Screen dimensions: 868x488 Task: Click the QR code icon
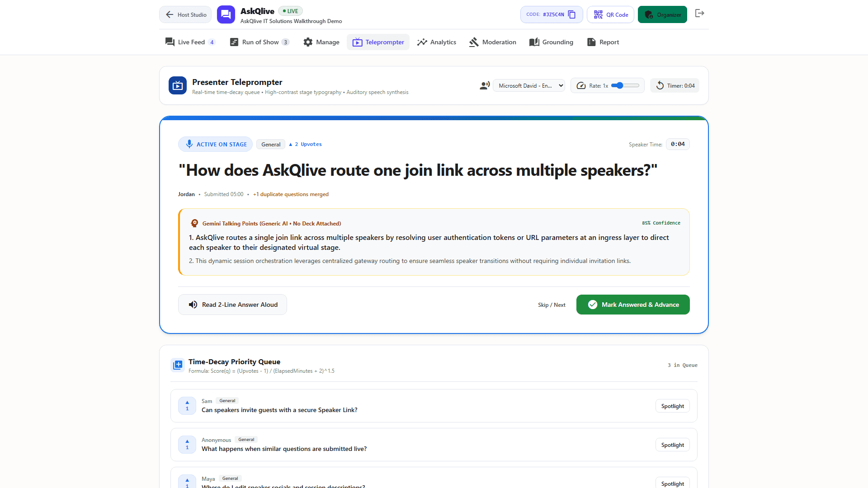(x=598, y=14)
